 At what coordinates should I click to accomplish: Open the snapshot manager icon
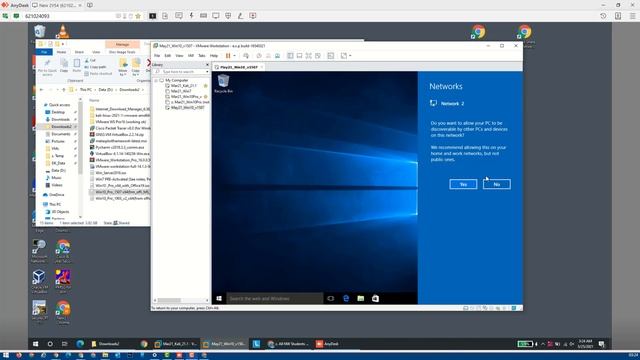278,56
